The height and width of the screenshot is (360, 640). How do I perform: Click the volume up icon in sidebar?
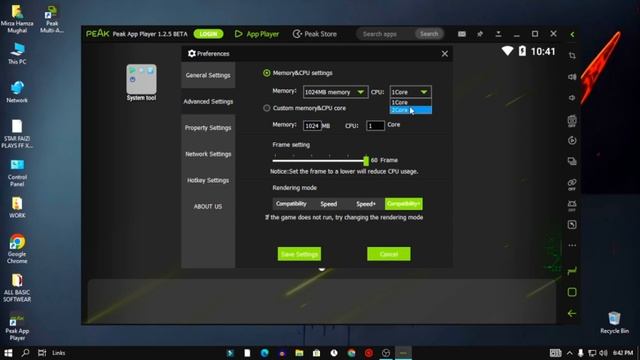[x=572, y=77]
